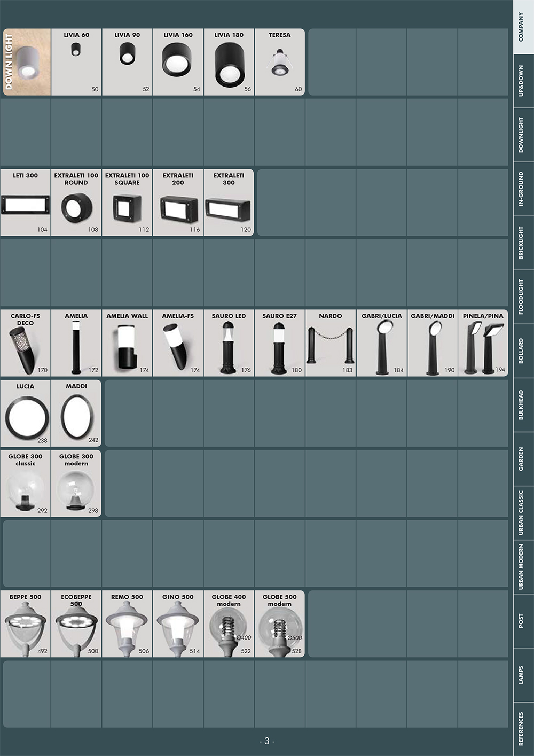Choose the SAURO LED bollard tile
534x756 pixels.
pyautogui.click(x=229, y=343)
